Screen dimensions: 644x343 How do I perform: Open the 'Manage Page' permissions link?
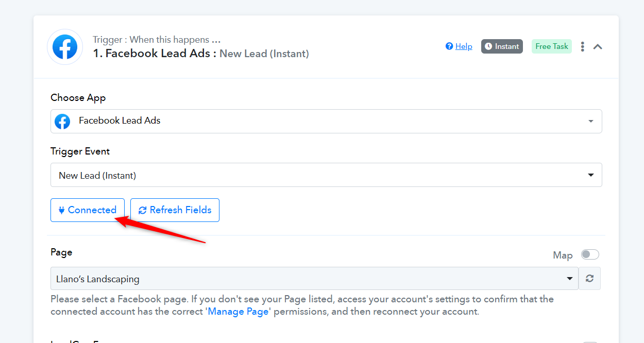coord(239,312)
